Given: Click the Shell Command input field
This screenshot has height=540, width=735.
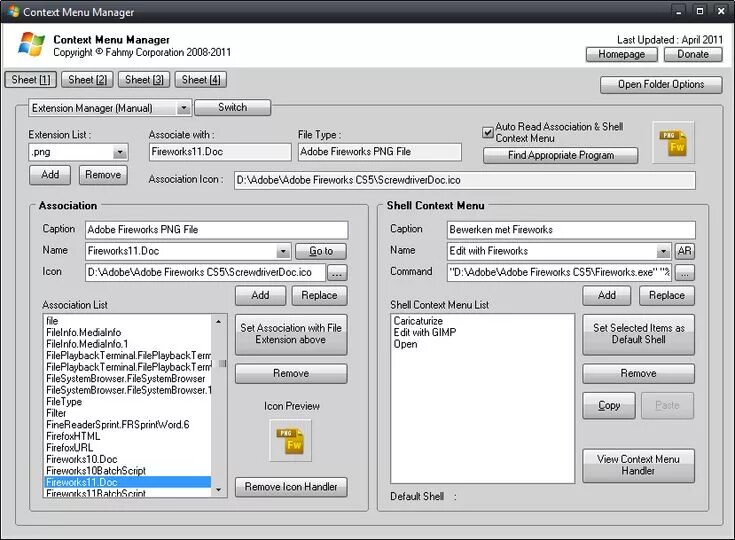Looking at the screenshot, I should [x=560, y=272].
